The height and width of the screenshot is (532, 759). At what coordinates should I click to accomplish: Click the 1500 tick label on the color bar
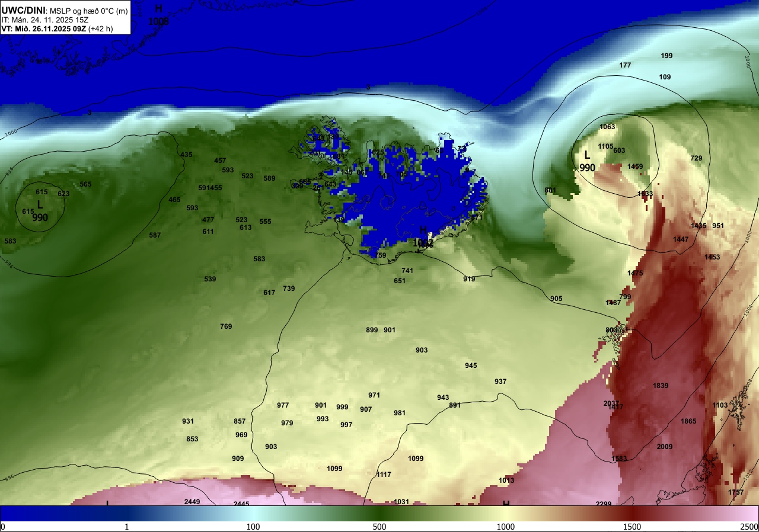(x=632, y=527)
